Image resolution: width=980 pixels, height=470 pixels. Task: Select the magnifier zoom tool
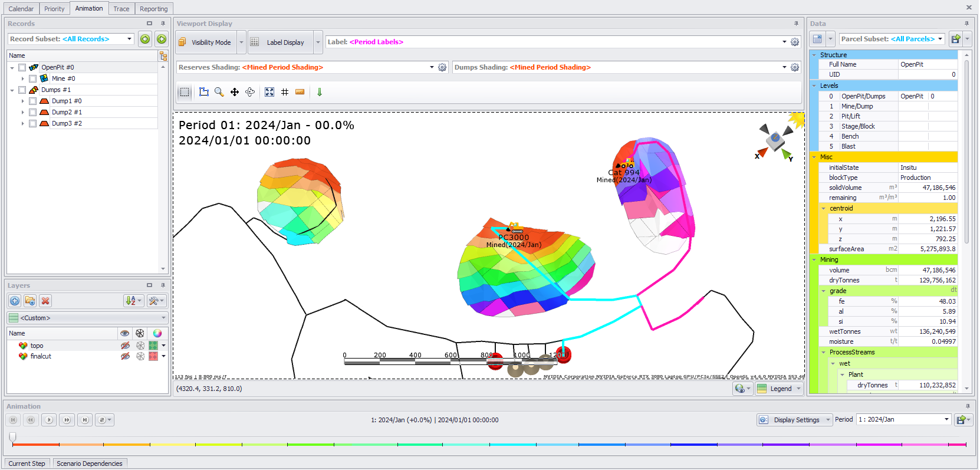pyautogui.click(x=219, y=92)
